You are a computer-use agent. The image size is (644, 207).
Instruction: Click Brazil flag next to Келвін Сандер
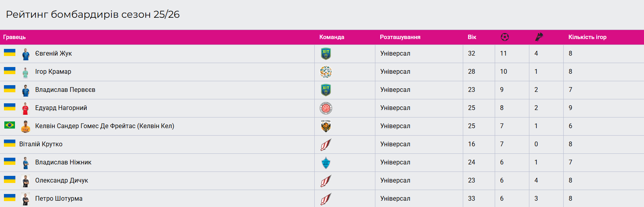coord(9,125)
